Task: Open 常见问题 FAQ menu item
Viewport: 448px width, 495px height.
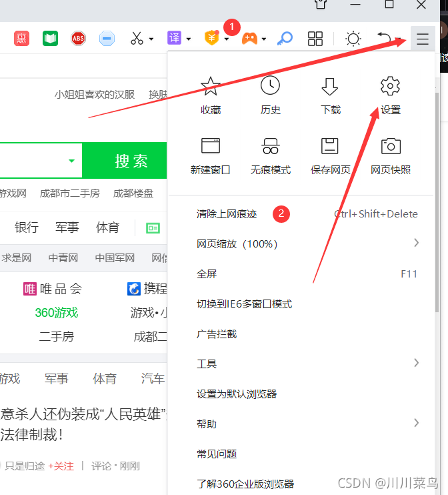Action: click(301, 454)
